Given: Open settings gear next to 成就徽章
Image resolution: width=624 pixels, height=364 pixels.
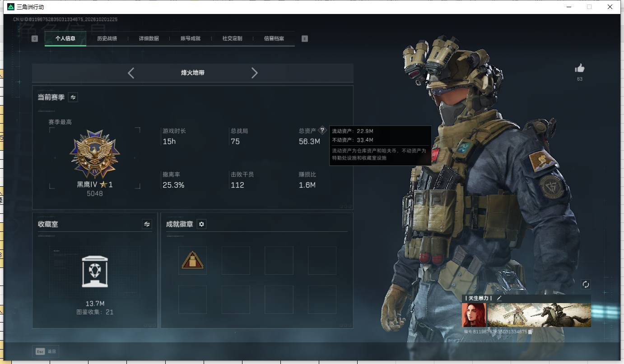Looking at the screenshot, I should pyautogui.click(x=202, y=224).
